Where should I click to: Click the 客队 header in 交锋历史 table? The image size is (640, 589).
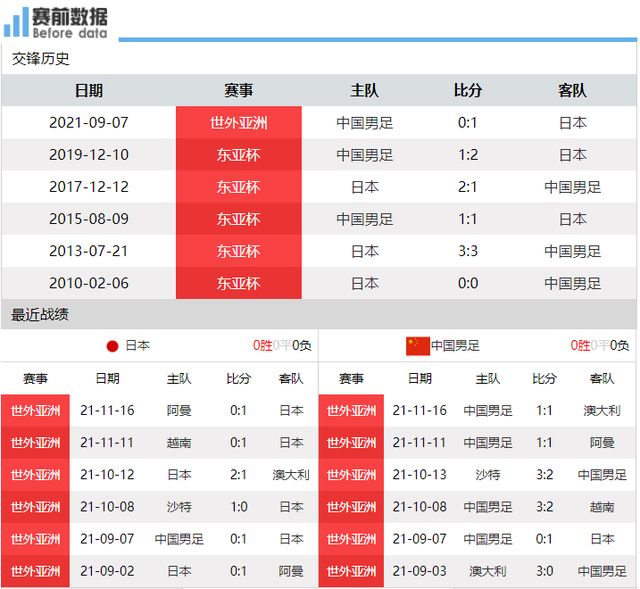(572, 90)
